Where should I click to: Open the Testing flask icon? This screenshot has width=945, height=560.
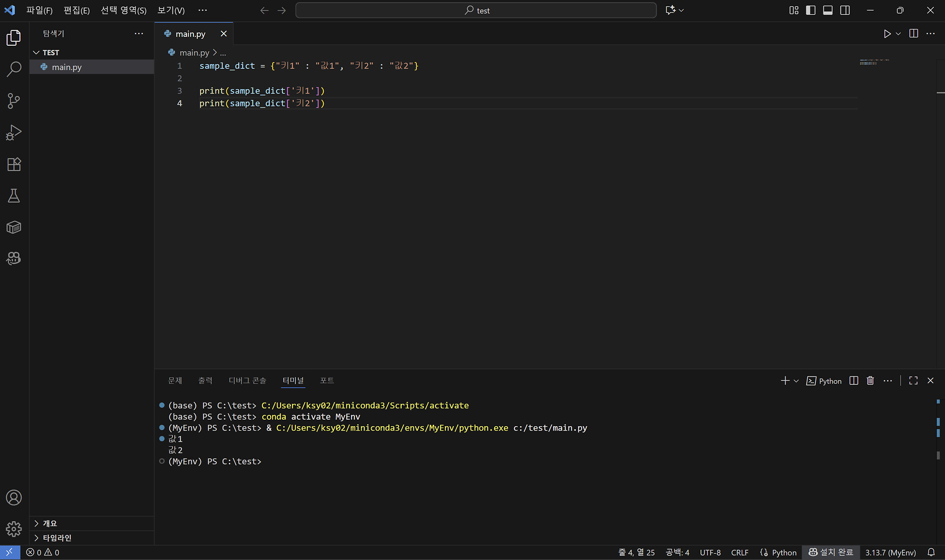[14, 196]
